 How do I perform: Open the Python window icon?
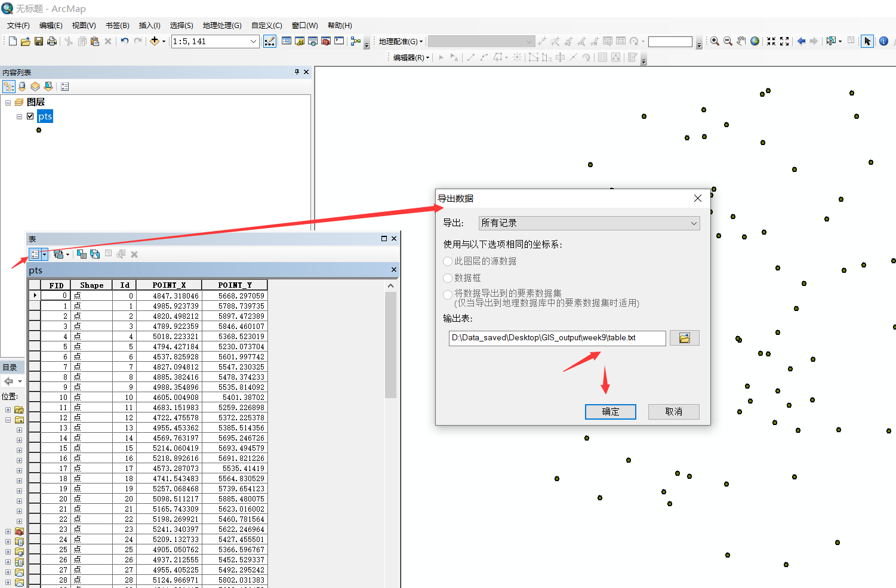coord(339,41)
